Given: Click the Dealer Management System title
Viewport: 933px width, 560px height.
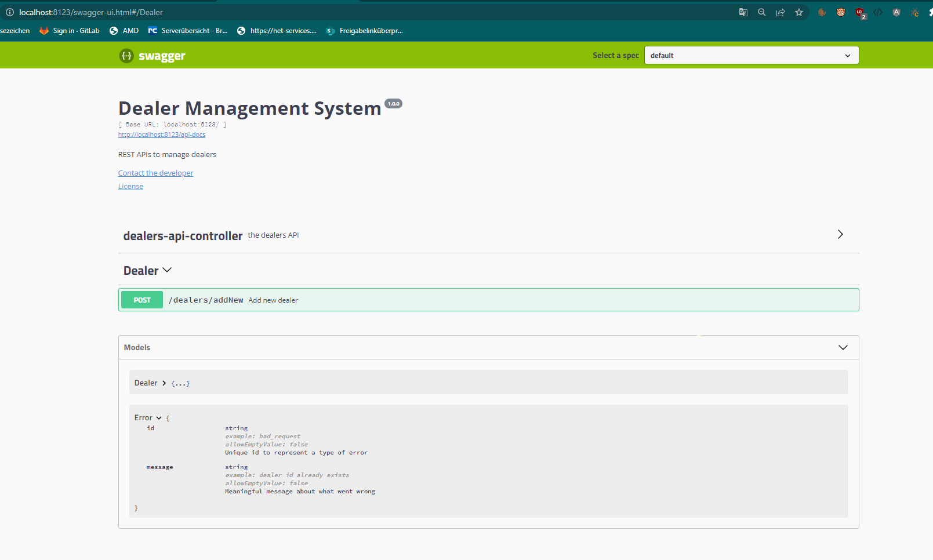Looking at the screenshot, I should [x=250, y=108].
